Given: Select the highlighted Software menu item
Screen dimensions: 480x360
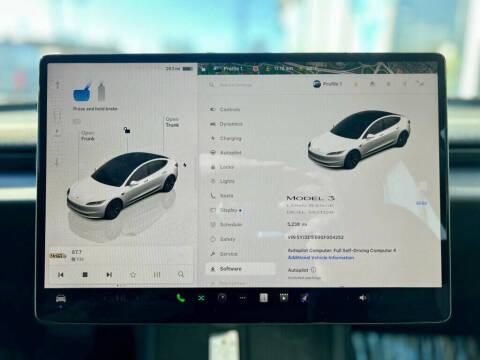Looking at the screenshot, I should 241,269.
